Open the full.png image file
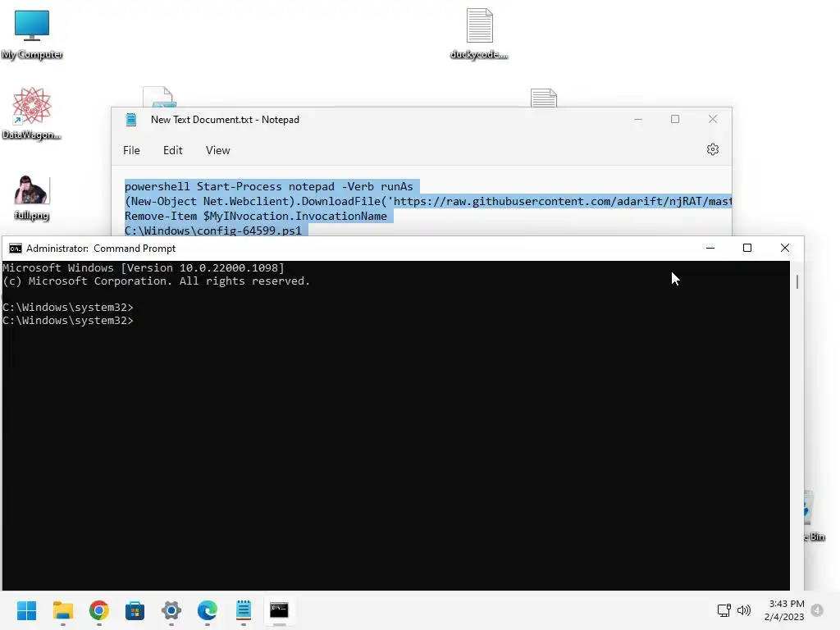The image size is (840, 630). pos(32,198)
